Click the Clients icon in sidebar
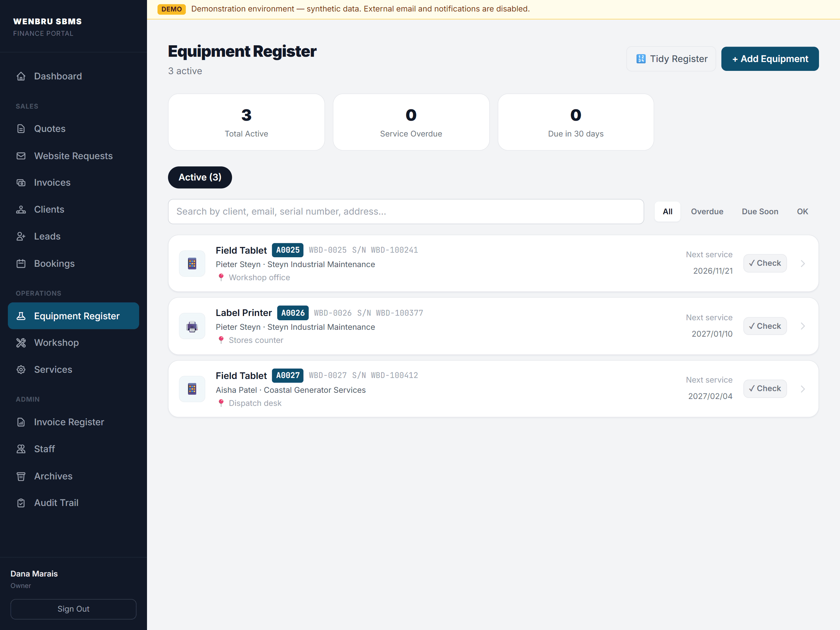Viewport: 840px width, 630px height. point(21,210)
